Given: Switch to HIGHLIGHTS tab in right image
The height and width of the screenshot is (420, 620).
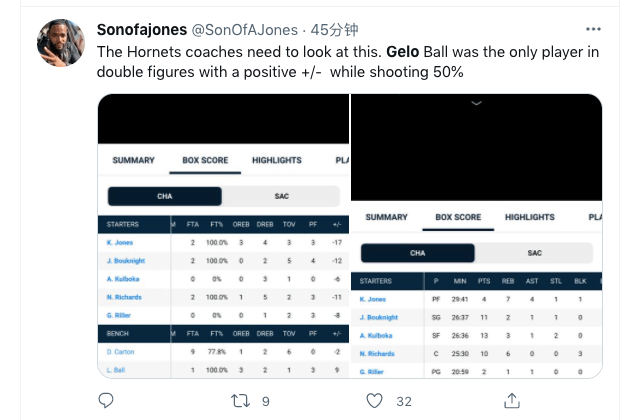Looking at the screenshot, I should tap(529, 217).
